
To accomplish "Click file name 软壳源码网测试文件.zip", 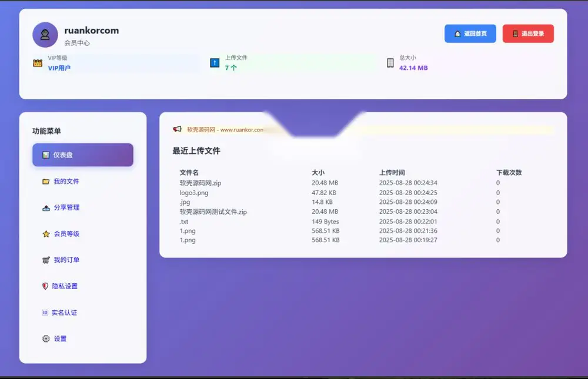I will click(213, 212).
